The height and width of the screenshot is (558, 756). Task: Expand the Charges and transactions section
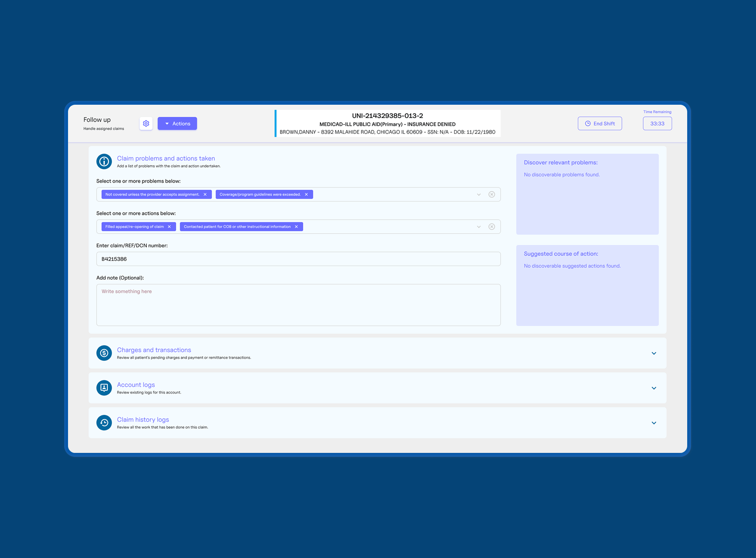click(x=654, y=353)
